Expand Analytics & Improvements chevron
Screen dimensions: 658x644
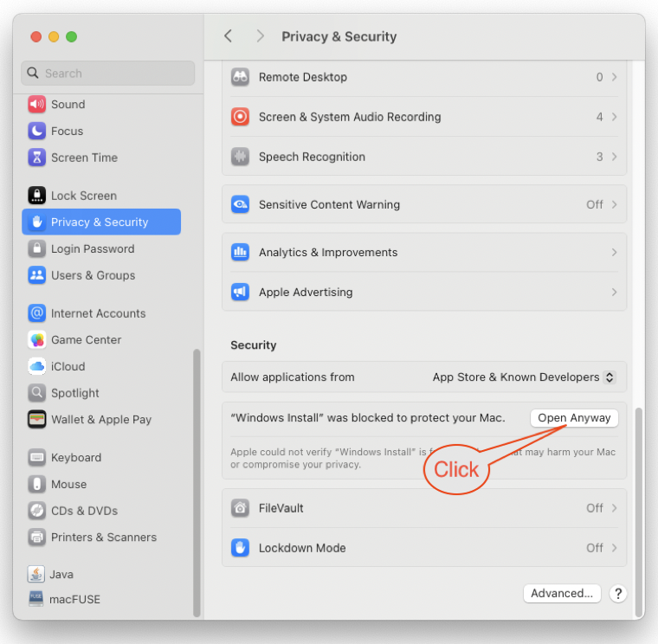(x=614, y=252)
